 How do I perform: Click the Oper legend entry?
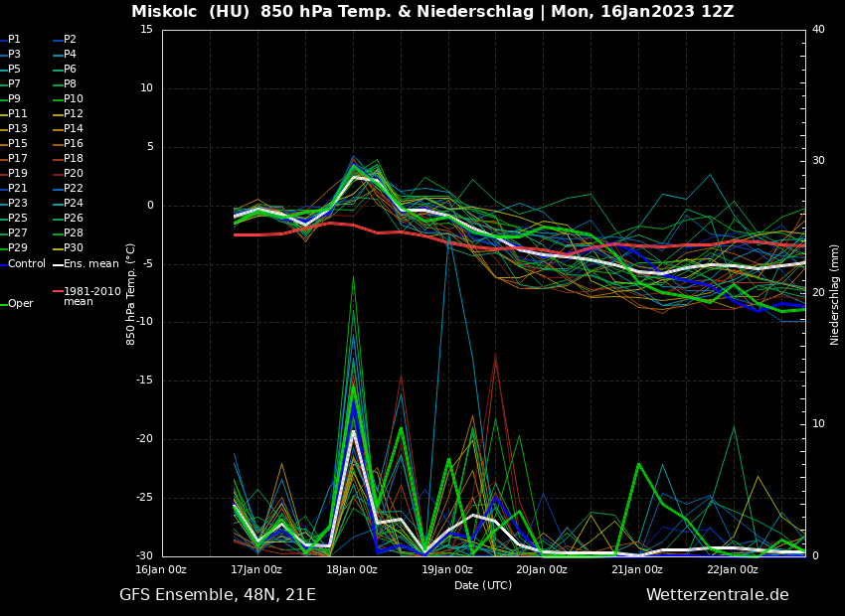point(20,304)
